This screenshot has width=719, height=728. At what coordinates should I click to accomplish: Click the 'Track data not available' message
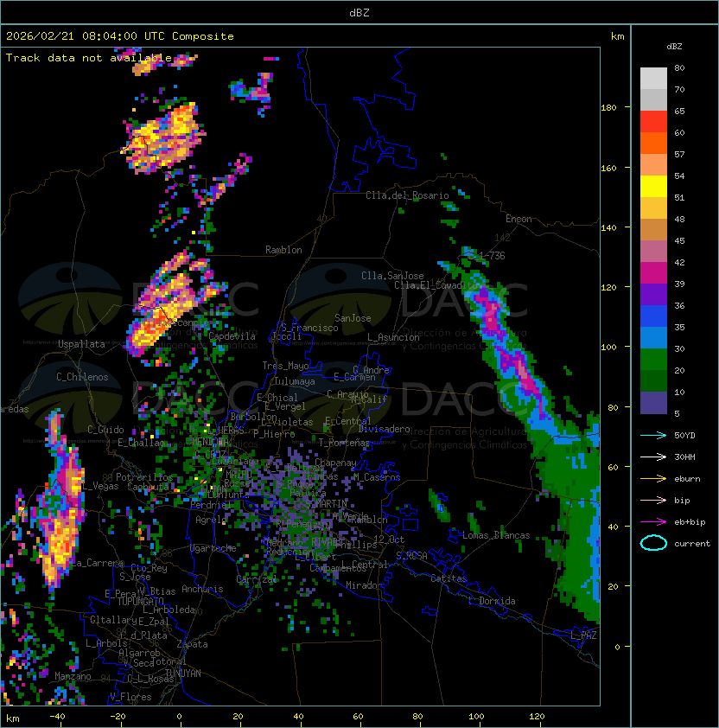pos(89,58)
